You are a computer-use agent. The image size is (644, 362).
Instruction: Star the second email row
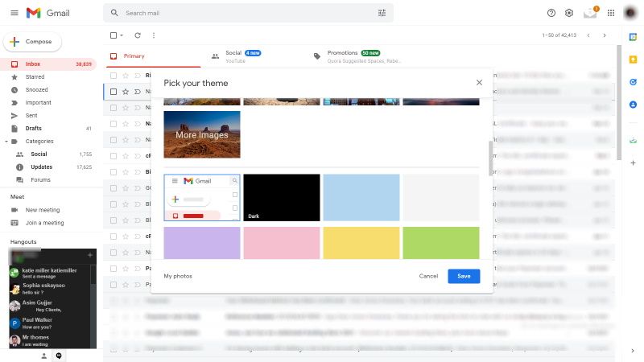coord(126,92)
